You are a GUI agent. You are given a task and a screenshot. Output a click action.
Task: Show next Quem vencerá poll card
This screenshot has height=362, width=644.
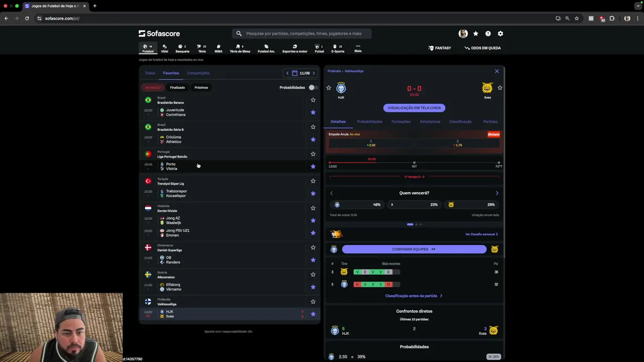click(x=497, y=193)
